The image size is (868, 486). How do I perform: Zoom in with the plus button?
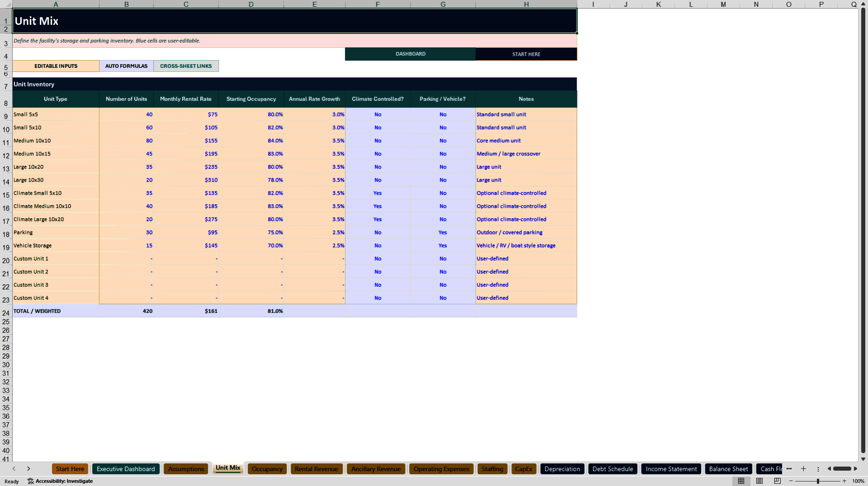pos(844,481)
